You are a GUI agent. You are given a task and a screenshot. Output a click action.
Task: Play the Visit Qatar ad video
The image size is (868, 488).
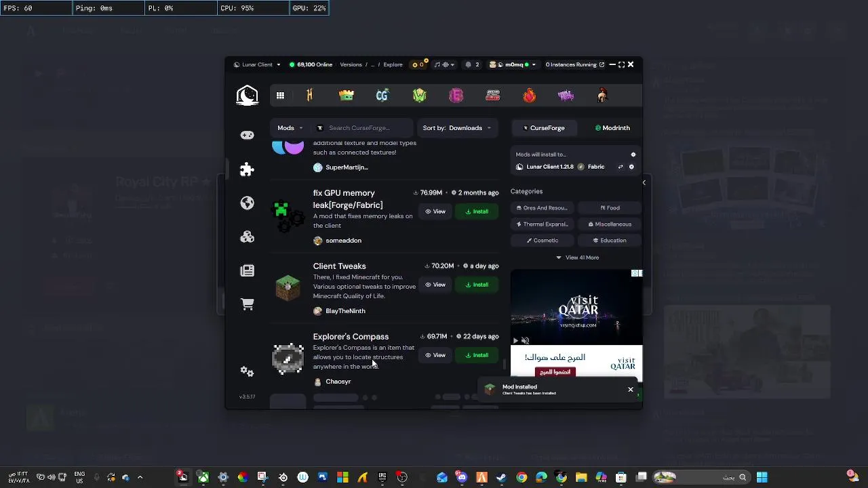[515, 340]
